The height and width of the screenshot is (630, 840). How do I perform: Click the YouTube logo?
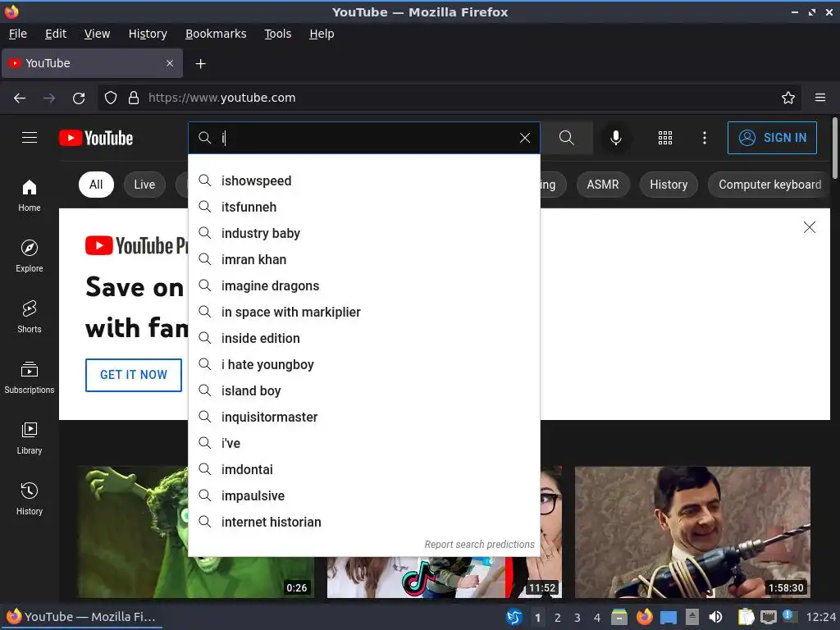pos(96,138)
